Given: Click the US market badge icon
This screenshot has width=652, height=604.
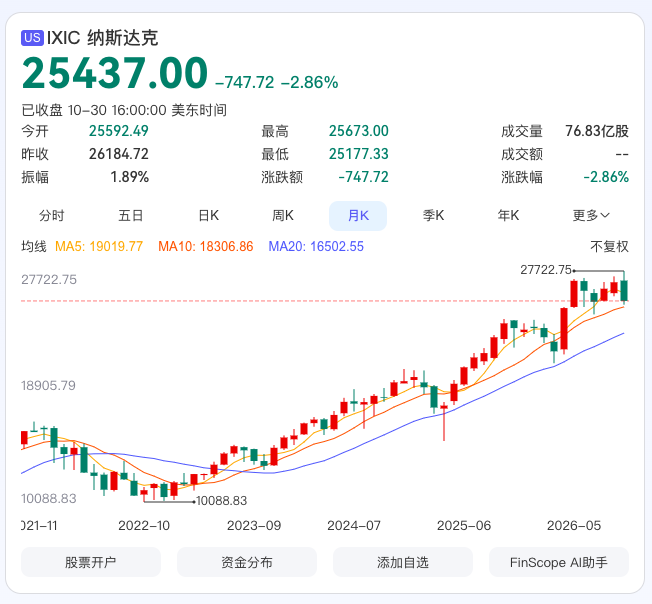Looking at the screenshot, I should [x=32, y=38].
